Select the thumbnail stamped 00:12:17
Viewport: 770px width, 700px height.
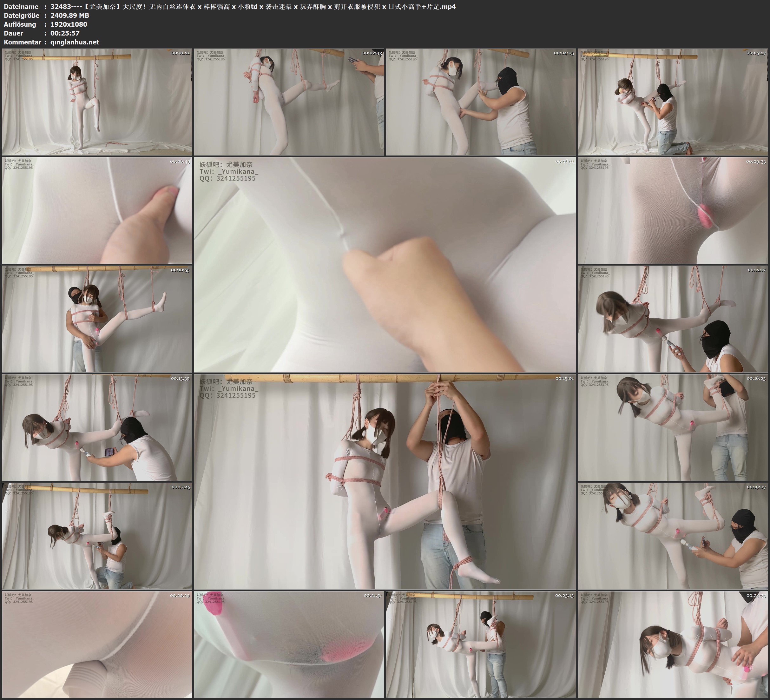pyautogui.click(x=673, y=319)
